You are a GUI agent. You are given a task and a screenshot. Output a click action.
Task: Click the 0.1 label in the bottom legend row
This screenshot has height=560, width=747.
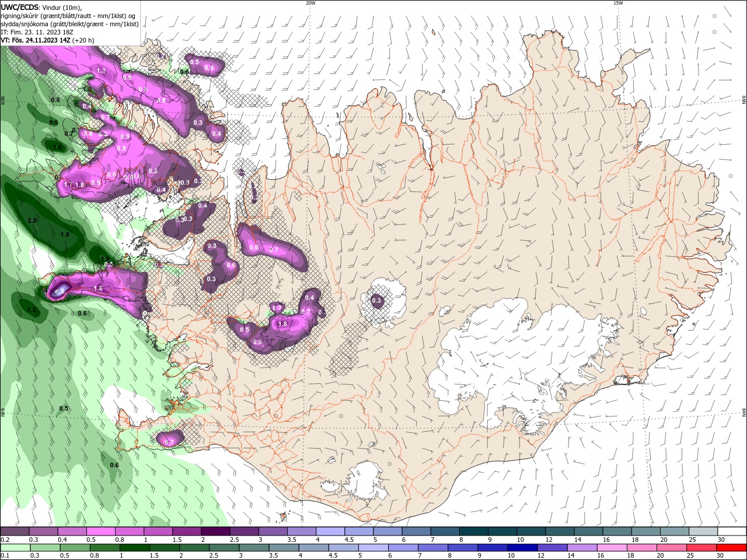5,556
